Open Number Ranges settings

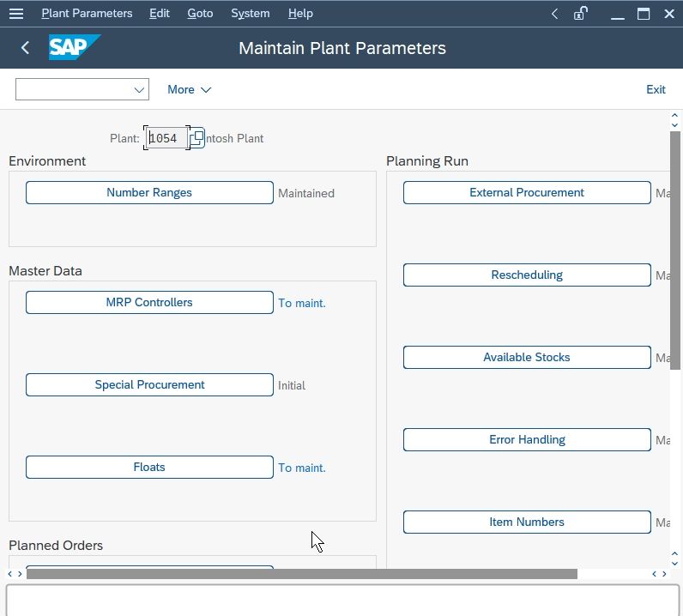149,192
